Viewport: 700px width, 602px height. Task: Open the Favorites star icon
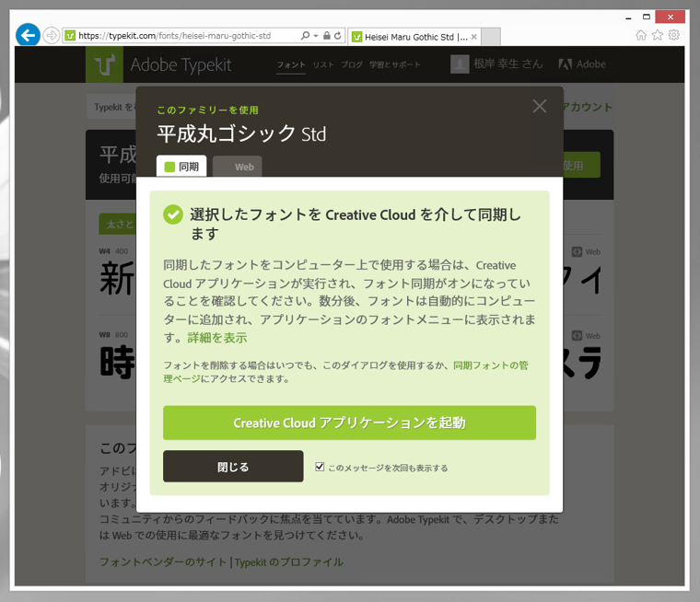pyautogui.click(x=658, y=35)
